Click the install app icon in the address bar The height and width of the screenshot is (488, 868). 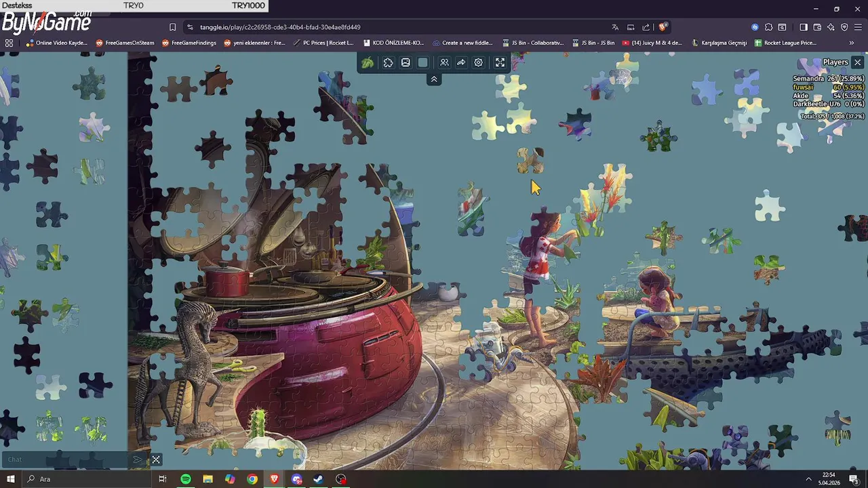631,27
